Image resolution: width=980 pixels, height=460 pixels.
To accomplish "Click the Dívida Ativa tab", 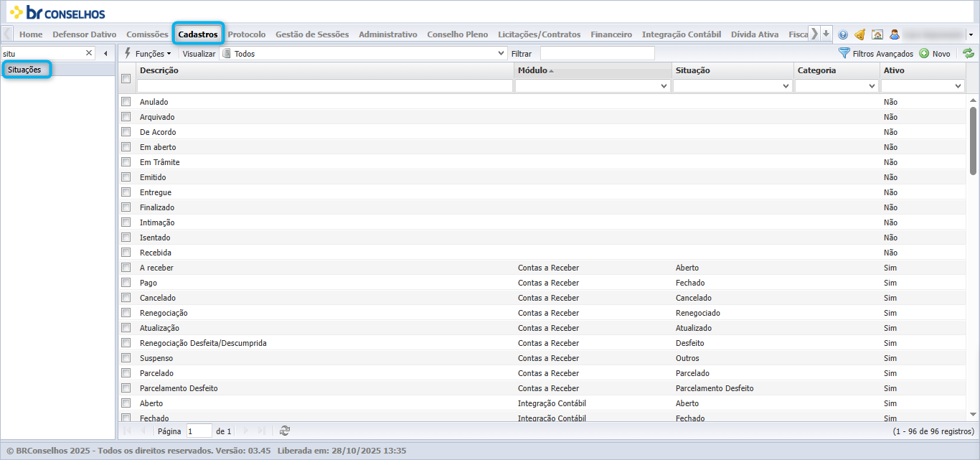I will pyautogui.click(x=755, y=34).
